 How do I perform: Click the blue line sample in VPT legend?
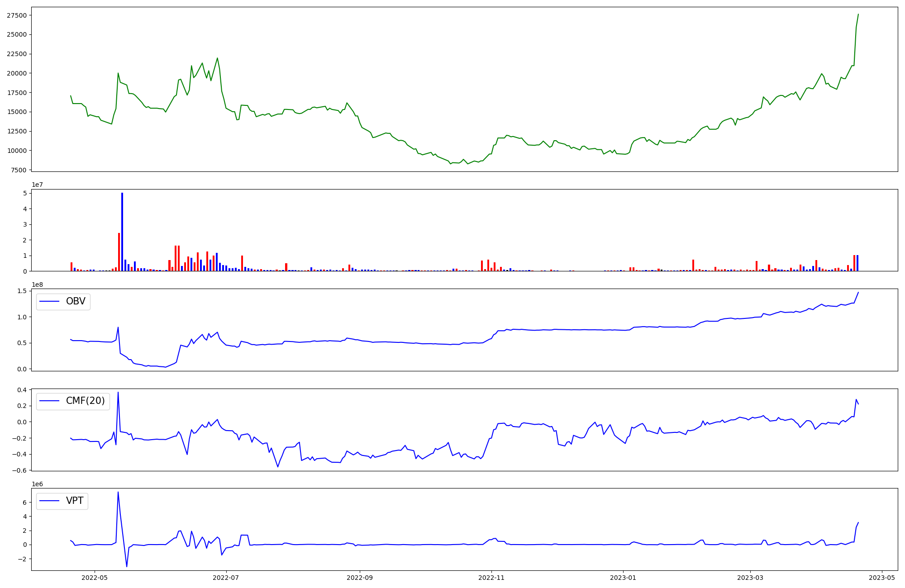point(50,501)
